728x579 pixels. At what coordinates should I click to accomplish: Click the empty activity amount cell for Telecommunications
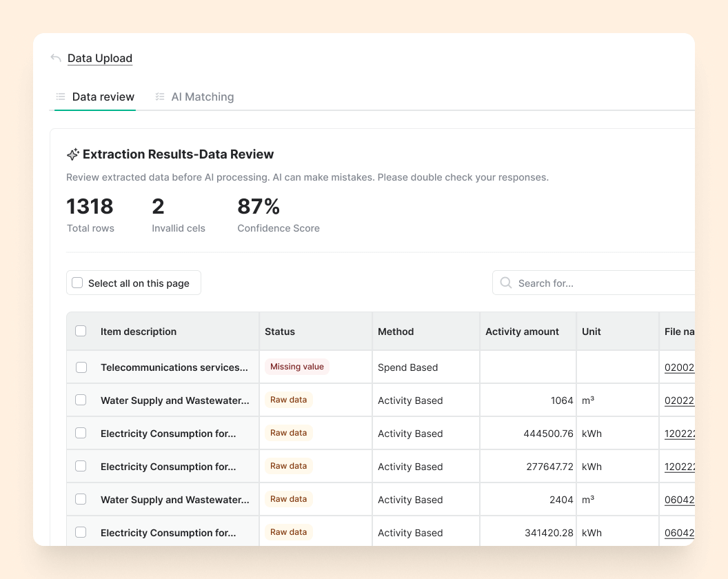point(528,367)
